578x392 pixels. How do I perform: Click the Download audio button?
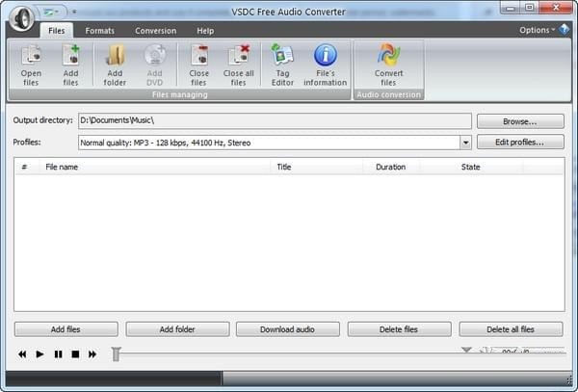pos(287,329)
